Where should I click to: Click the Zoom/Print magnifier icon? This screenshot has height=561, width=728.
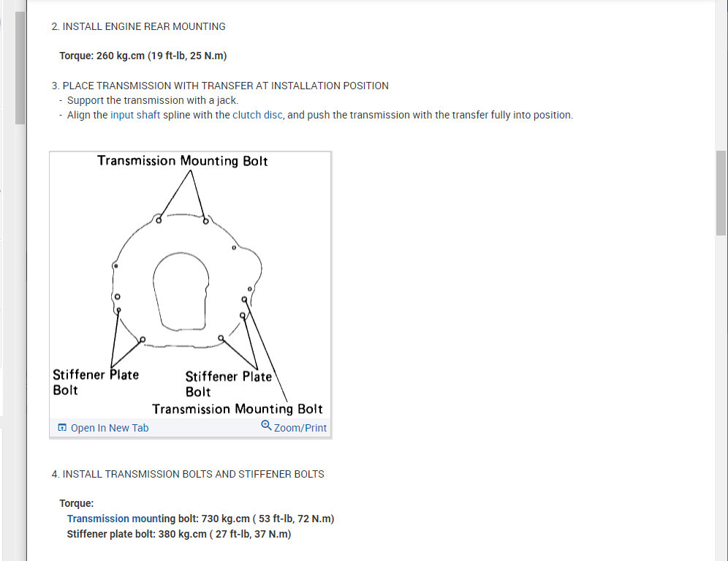(x=266, y=425)
